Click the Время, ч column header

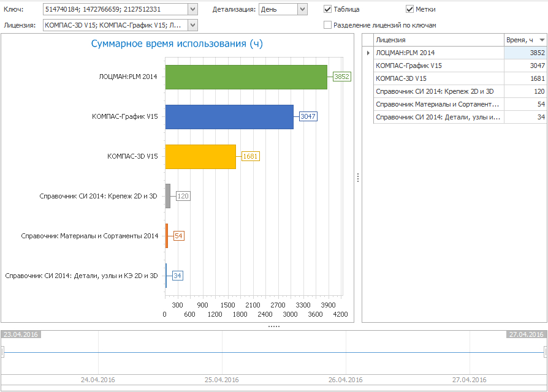tap(520, 40)
